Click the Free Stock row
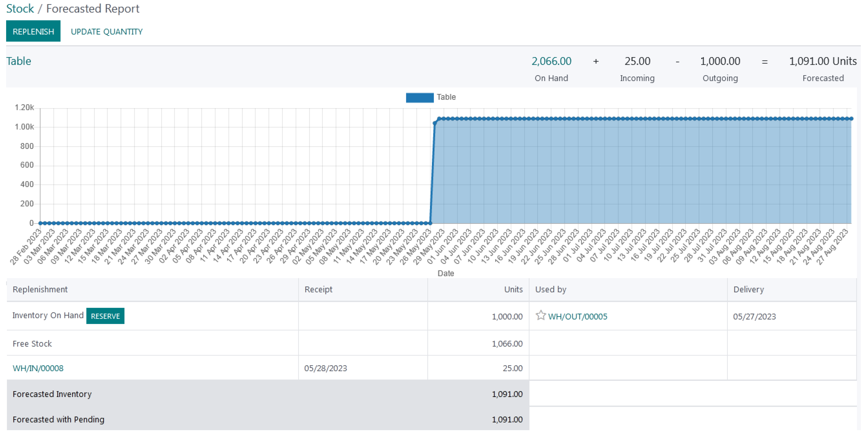Viewport: 868px width, 435px height. point(32,343)
